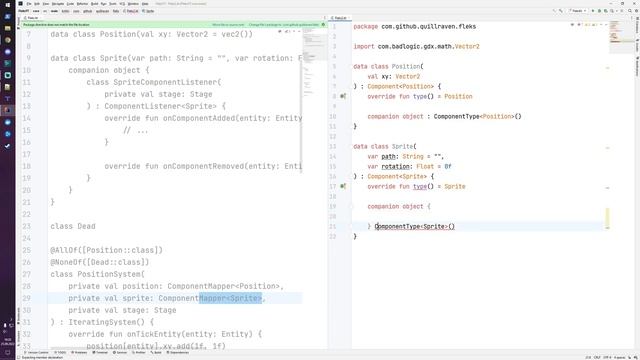
Task: Click Run with Coverage icon
Action: (606, 11)
